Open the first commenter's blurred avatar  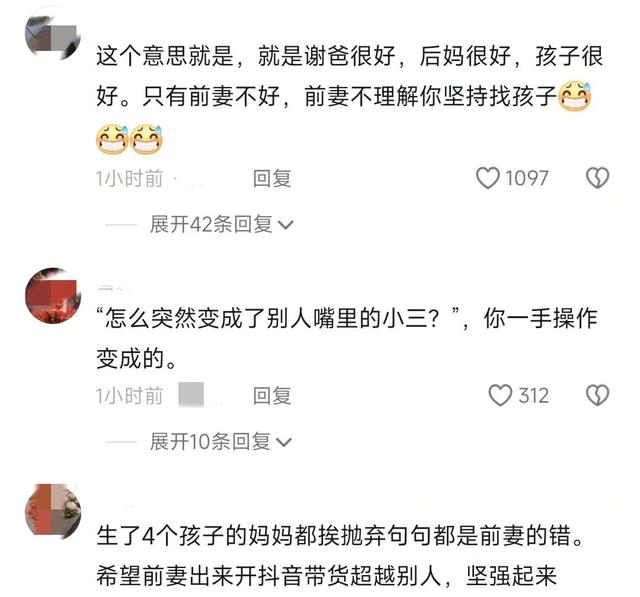53,34
